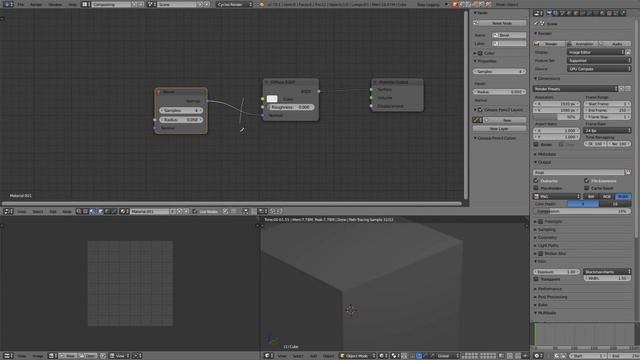640x360 pixels.
Task: Click the node Name field showing Bevel
Action: (509, 35)
